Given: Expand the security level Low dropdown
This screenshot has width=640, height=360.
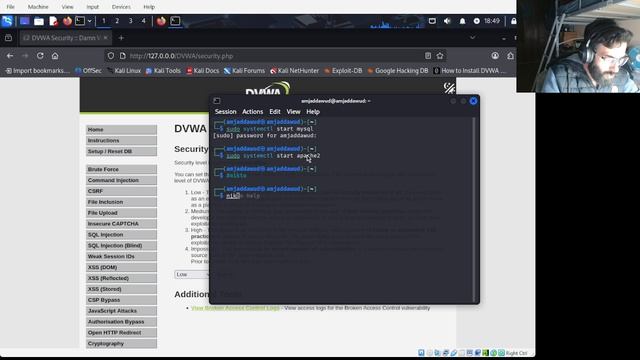Looking at the screenshot, I should pos(192,274).
